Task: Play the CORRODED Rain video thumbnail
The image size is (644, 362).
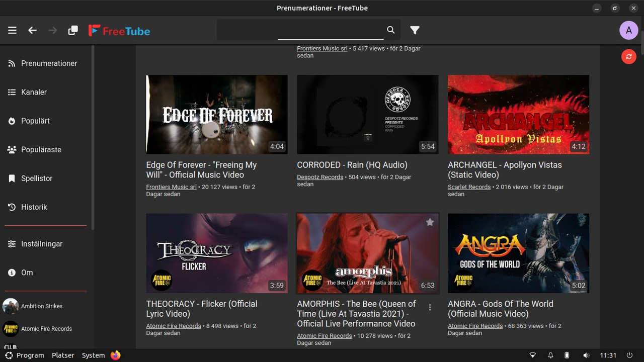Action: coord(368,115)
